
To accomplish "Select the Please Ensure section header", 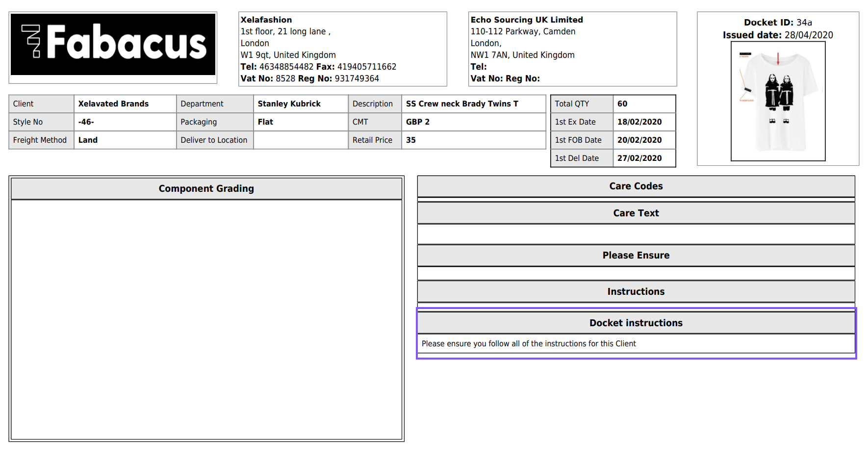I will [636, 256].
